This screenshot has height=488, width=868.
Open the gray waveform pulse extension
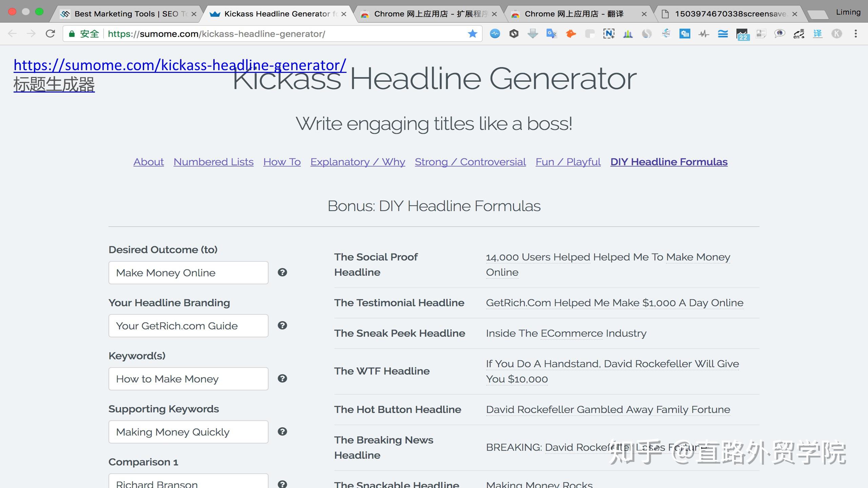[704, 34]
